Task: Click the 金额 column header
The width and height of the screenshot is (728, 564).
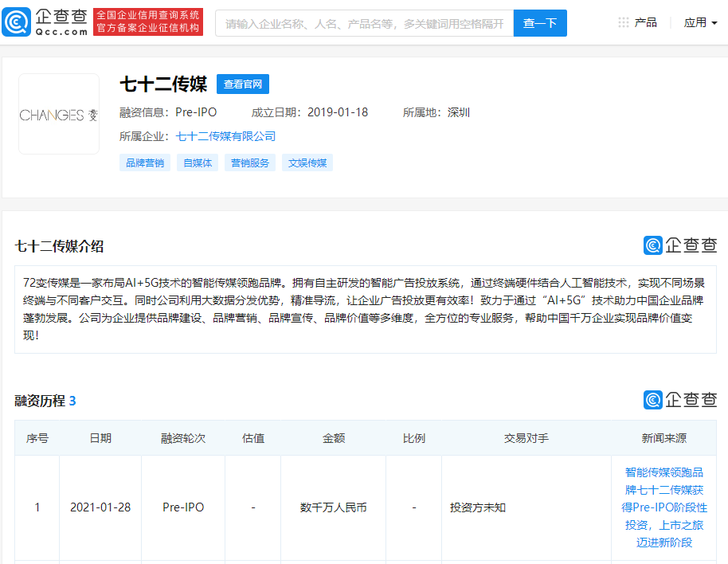Action: (334, 438)
